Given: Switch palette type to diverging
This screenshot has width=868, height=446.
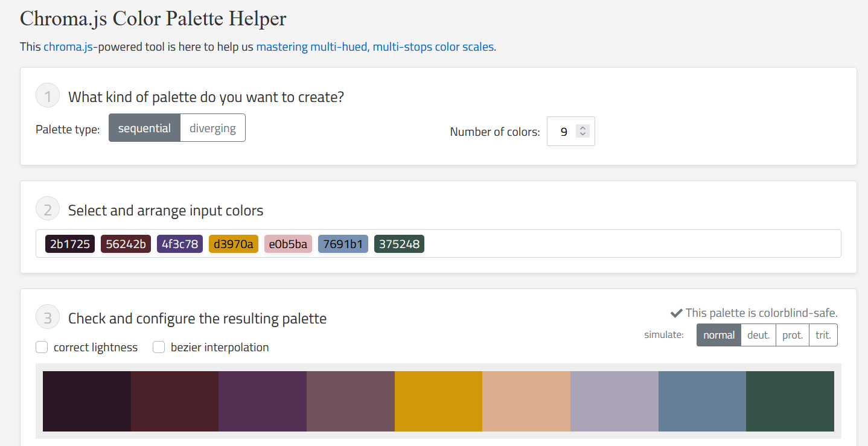Looking at the screenshot, I should click(x=212, y=128).
